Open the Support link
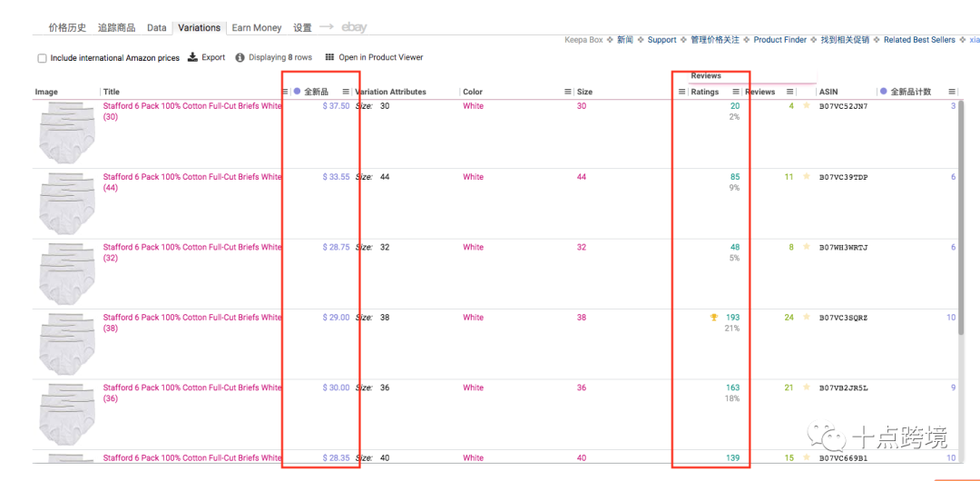The height and width of the screenshot is (481, 980). click(661, 40)
